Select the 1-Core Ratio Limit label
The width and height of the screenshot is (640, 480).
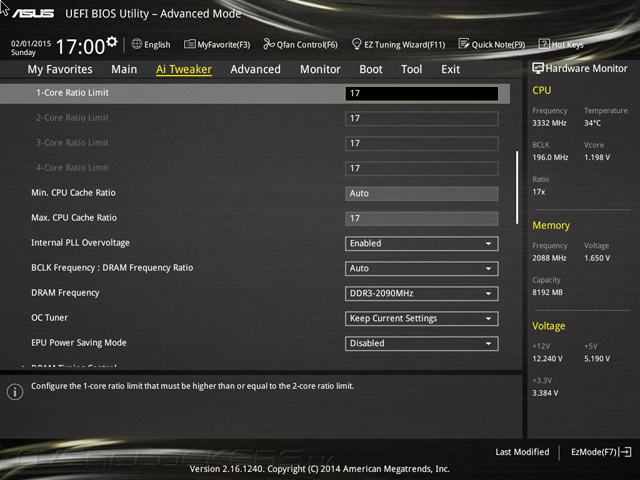tap(72, 93)
